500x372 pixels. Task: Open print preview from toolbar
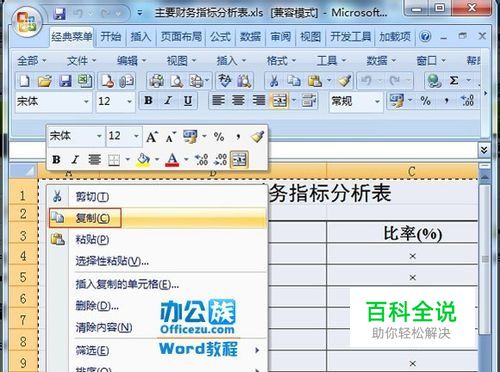point(176,81)
